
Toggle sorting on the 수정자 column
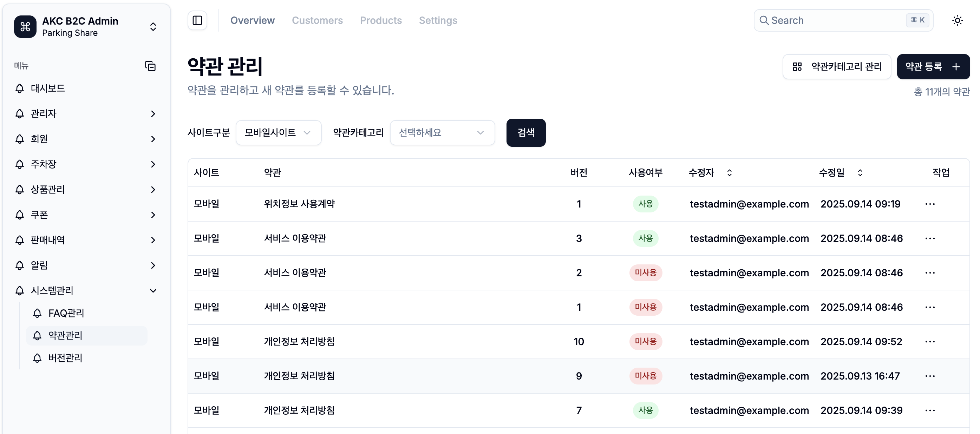(x=730, y=173)
